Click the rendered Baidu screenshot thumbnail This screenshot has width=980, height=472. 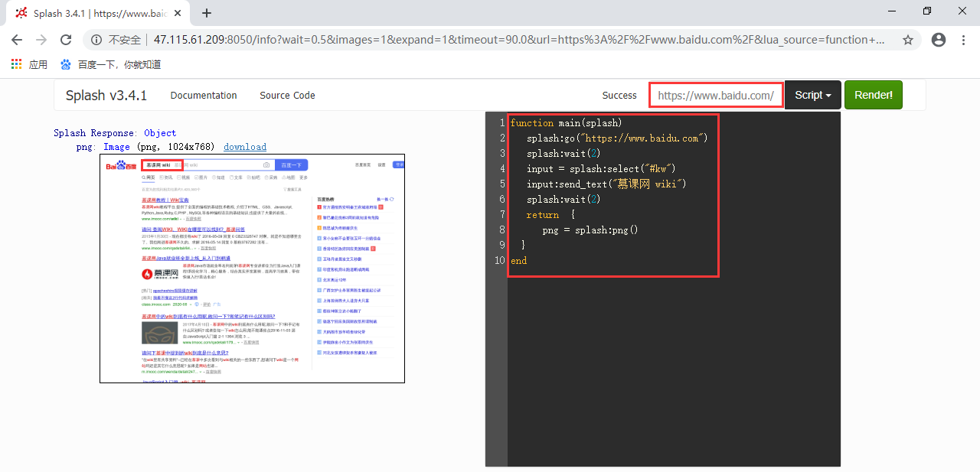click(252, 269)
